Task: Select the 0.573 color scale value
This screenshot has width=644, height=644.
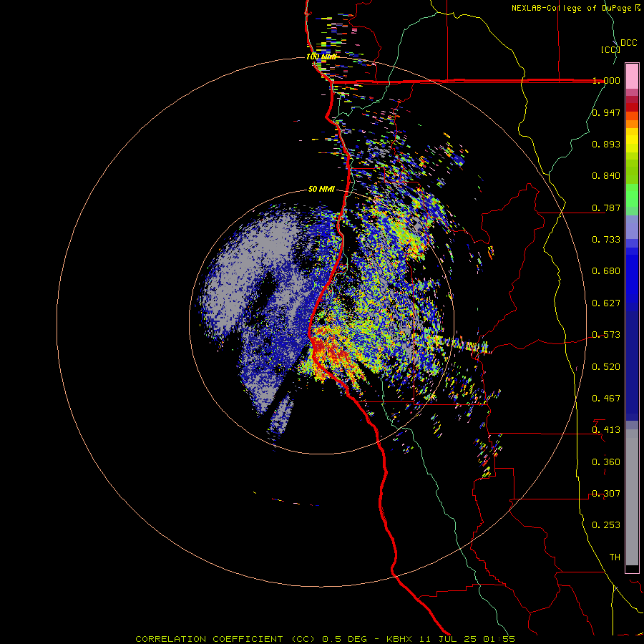Action: tap(606, 335)
